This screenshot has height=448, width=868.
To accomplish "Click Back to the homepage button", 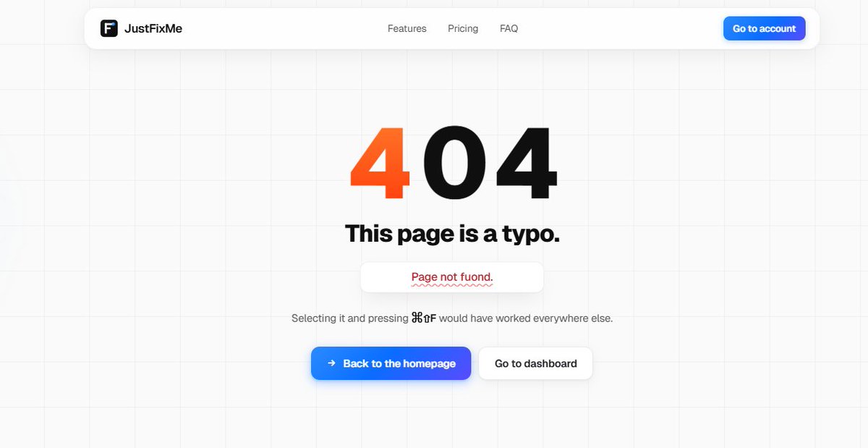I will [x=391, y=363].
